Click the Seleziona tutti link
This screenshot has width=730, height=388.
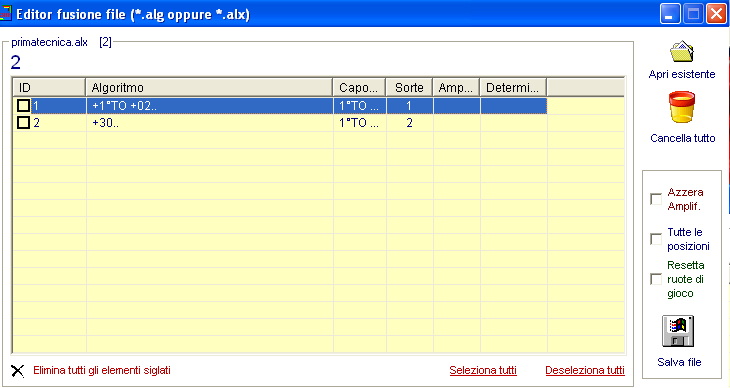pos(483,370)
